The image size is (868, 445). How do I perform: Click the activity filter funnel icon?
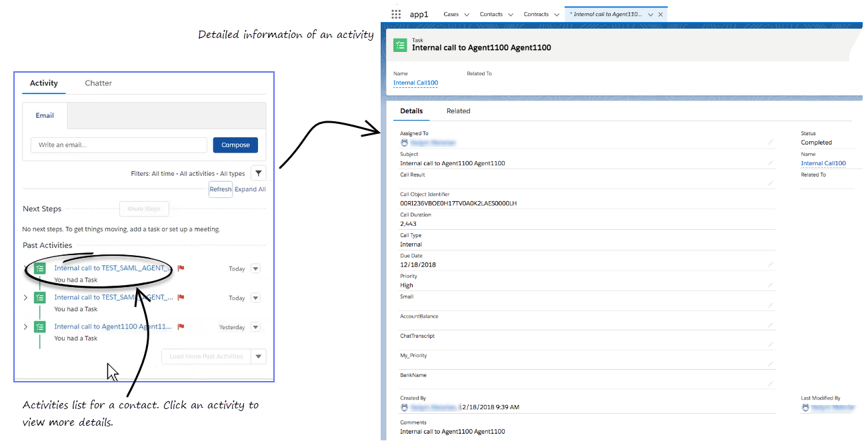tap(259, 173)
